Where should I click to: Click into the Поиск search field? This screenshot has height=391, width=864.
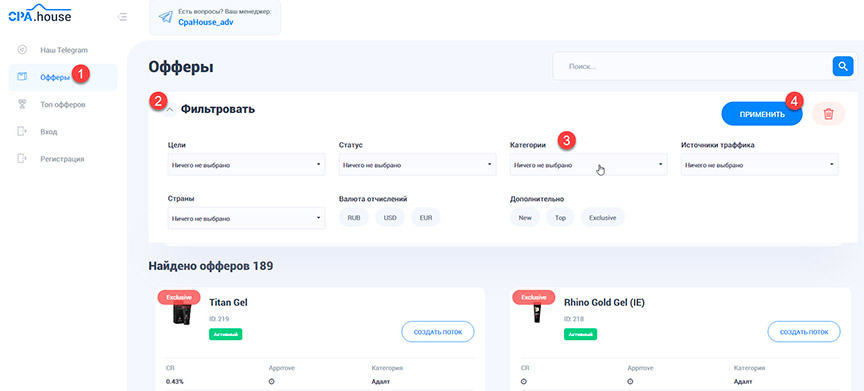pyautogui.click(x=693, y=66)
